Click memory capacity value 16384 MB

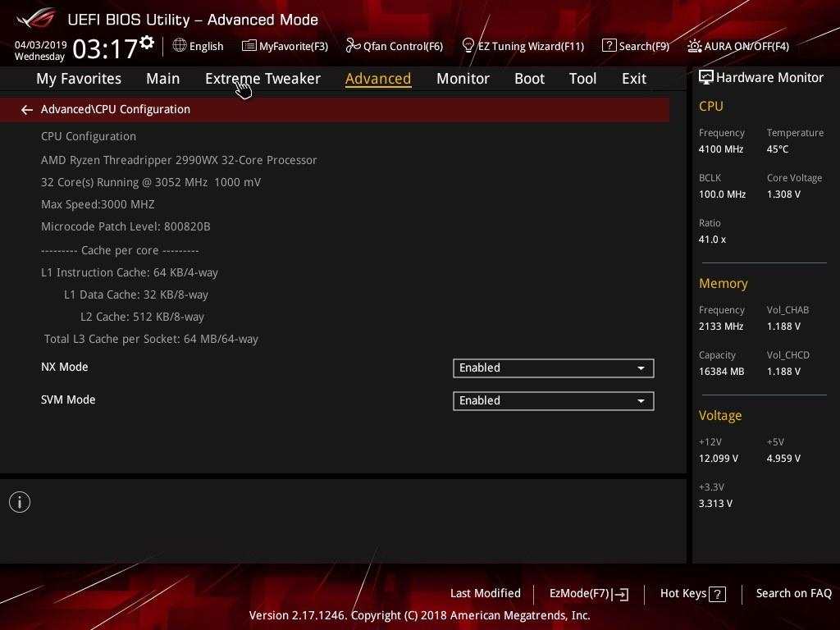tap(721, 372)
